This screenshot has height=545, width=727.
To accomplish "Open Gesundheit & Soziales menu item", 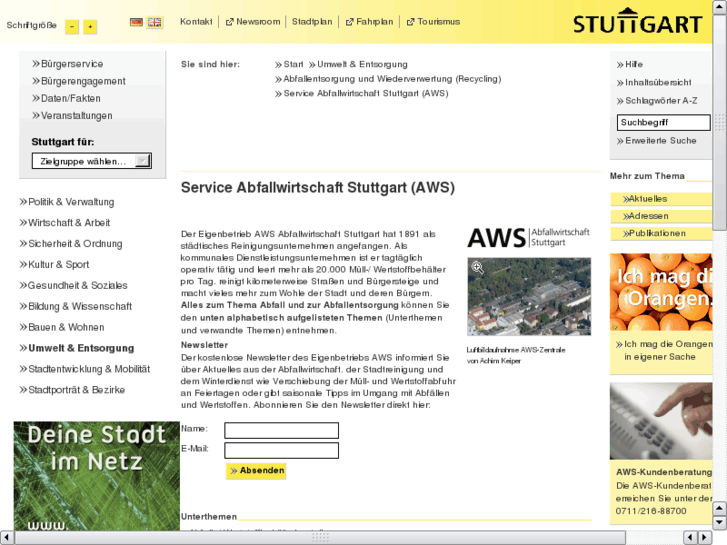I will pos(73,285).
